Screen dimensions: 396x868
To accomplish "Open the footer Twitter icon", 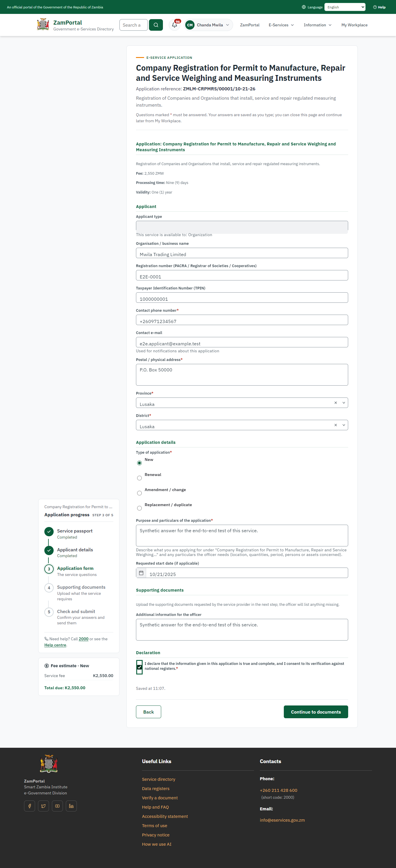I will click(43, 806).
